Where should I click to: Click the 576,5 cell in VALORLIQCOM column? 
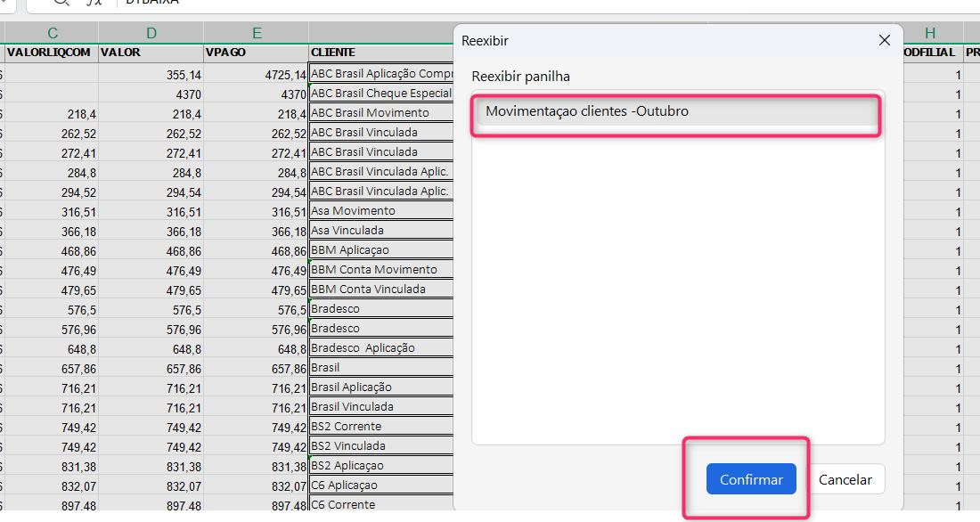pos(52,310)
